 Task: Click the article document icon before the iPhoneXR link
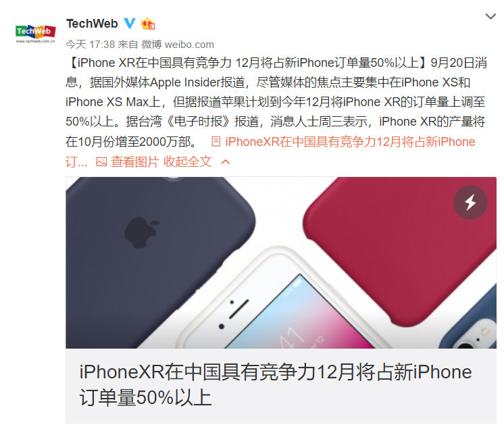tap(216, 142)
